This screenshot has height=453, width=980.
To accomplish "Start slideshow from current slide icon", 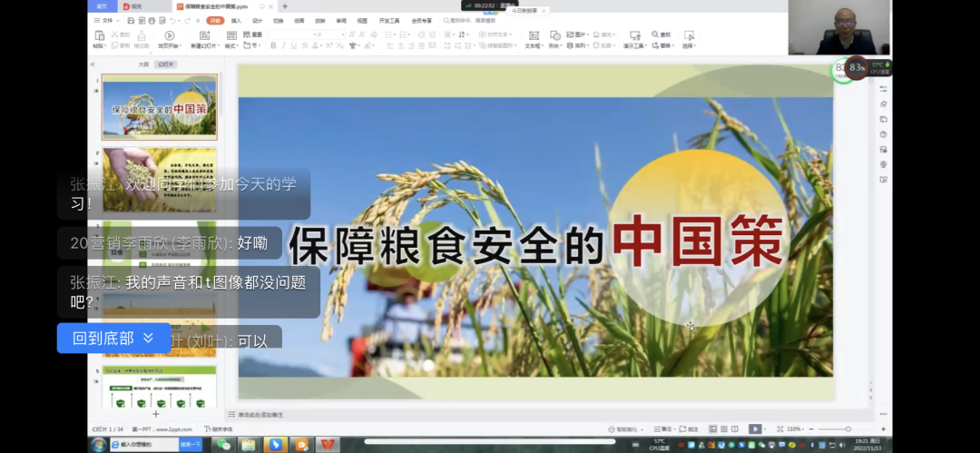I will [x=169, y=36].
